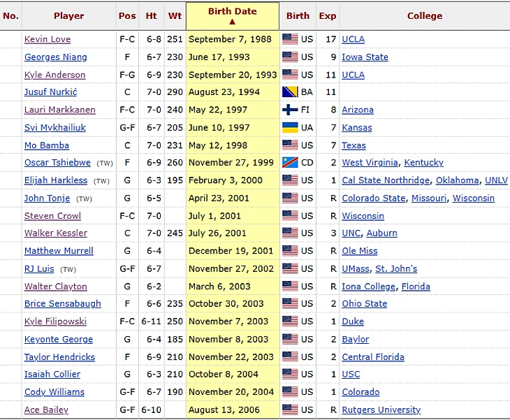Open Ohio State college link
This screenshot has height=420, width=510.
point(365,304)
